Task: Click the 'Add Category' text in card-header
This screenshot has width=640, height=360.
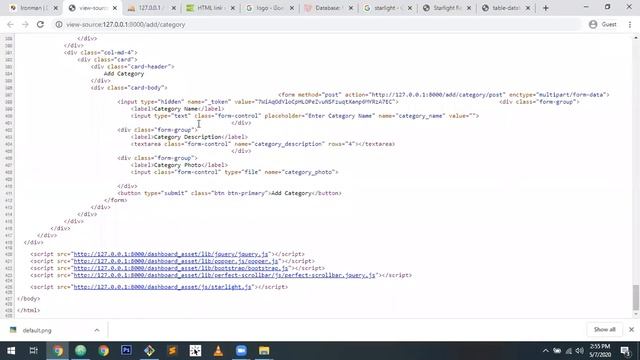Action: 124,73
